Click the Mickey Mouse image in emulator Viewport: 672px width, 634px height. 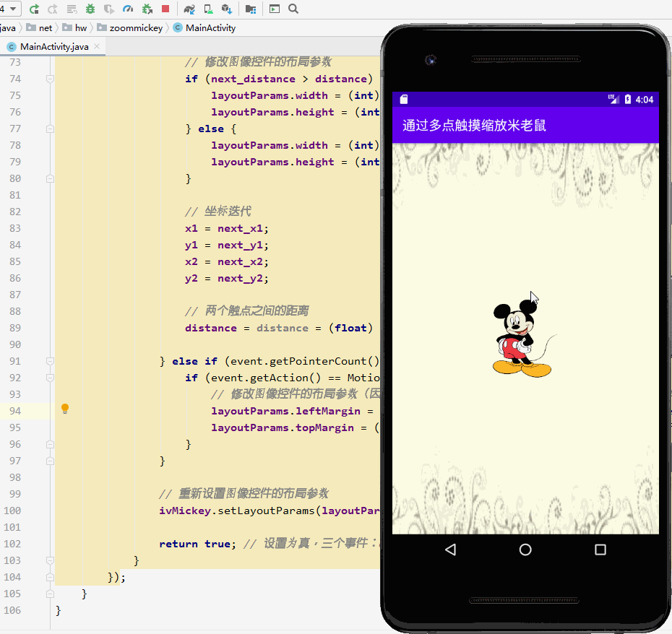click(524, 339)
